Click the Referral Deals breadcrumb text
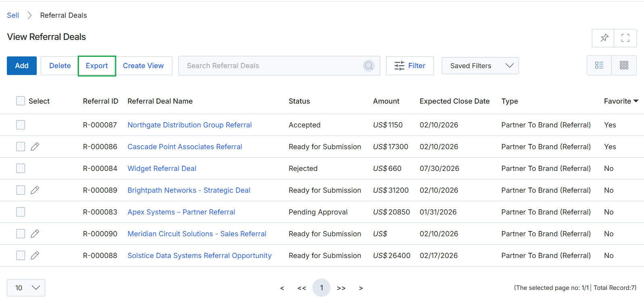This screenshot has height=306, width=644. (x=63, y=15)
